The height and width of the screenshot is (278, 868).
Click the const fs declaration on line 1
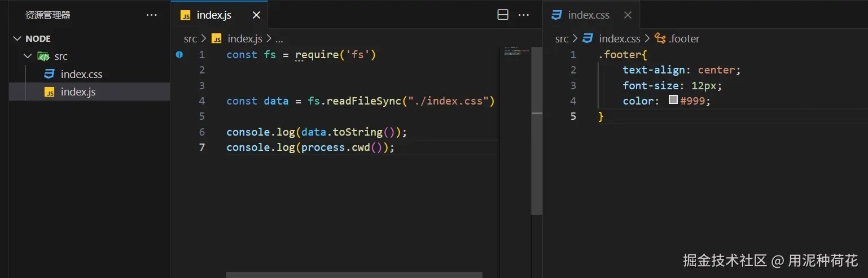click(251, 55)
